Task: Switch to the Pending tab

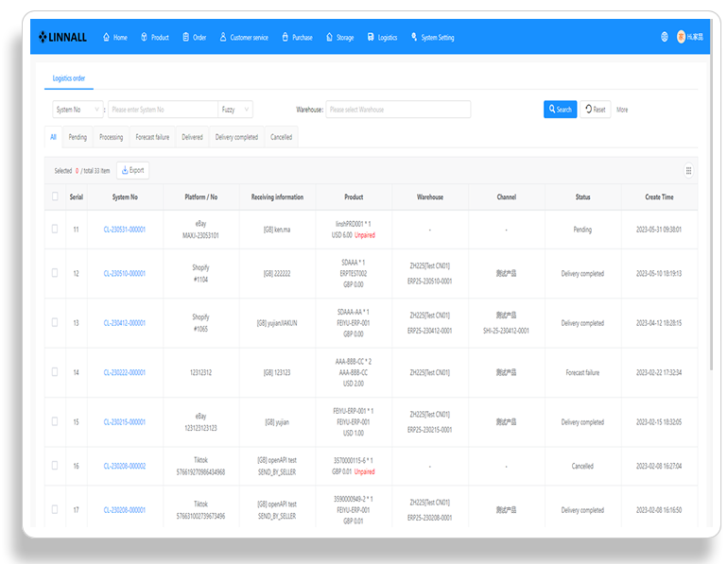Action: click(x=78, y=137)
